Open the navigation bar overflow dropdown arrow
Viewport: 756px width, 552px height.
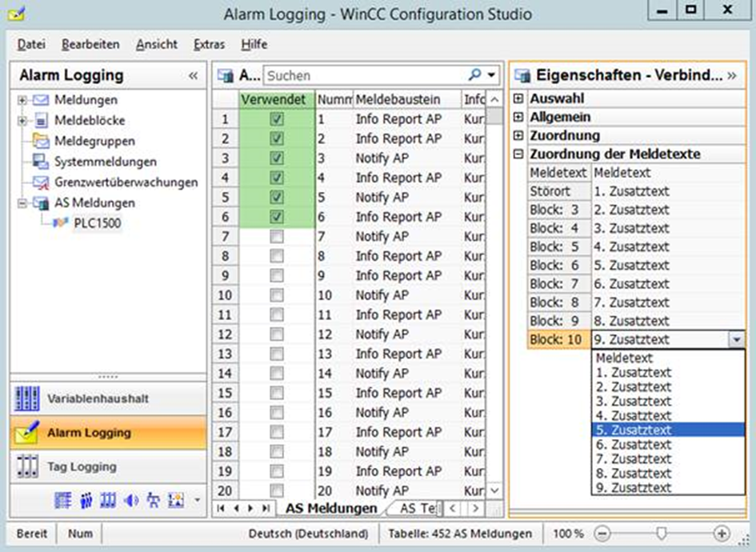(x=197, y=500)
